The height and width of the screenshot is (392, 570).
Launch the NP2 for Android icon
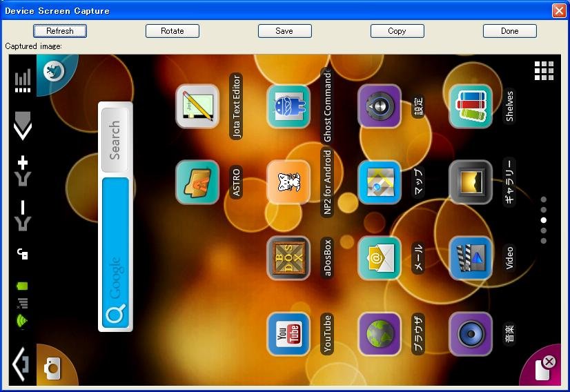point(288,182)
